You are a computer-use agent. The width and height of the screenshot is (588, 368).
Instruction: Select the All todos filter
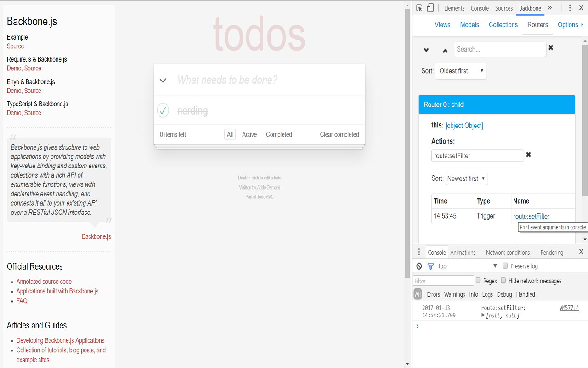coord(230,135)
